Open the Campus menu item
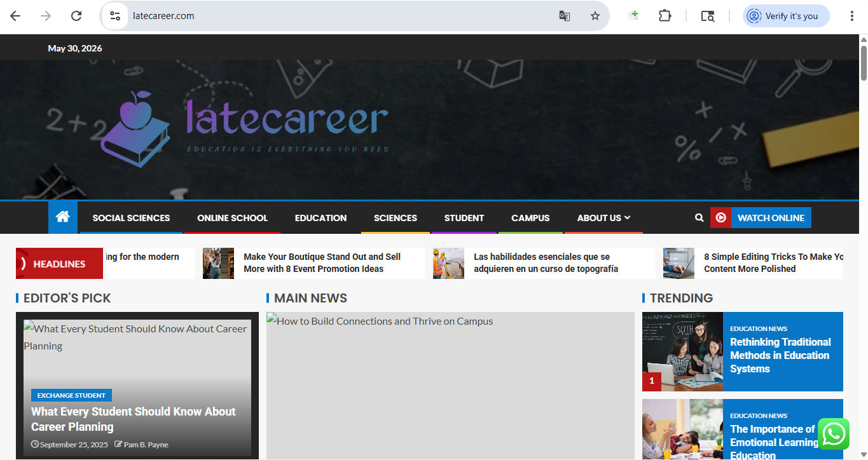This screenshot has width=868, height=460. [530, 217]
